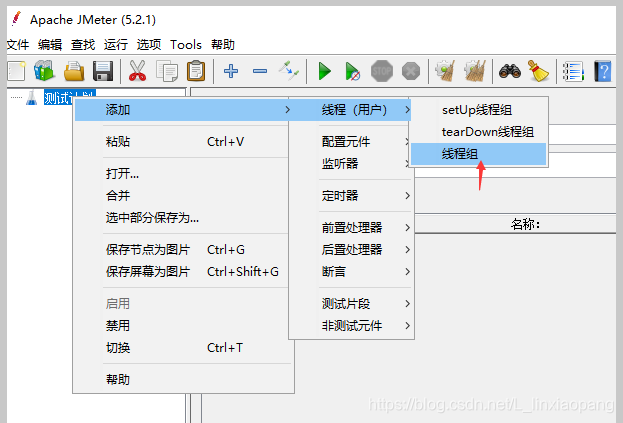
Task: Open the 选项 menu
Action: 149,44
